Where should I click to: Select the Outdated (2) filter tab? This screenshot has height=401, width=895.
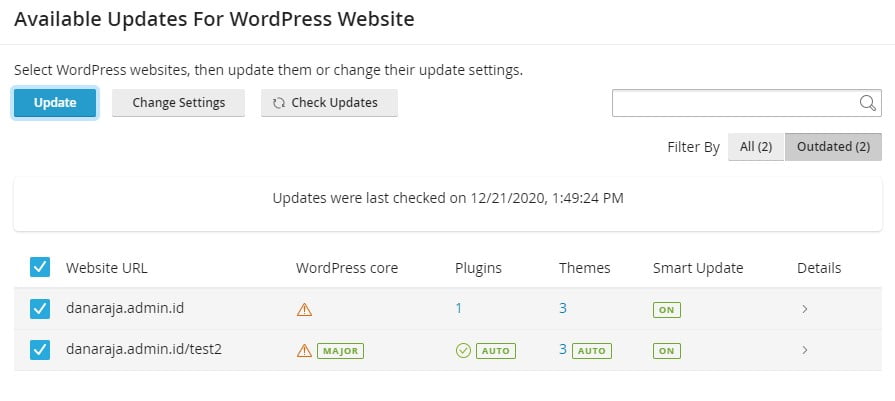(x=833, y=147)
